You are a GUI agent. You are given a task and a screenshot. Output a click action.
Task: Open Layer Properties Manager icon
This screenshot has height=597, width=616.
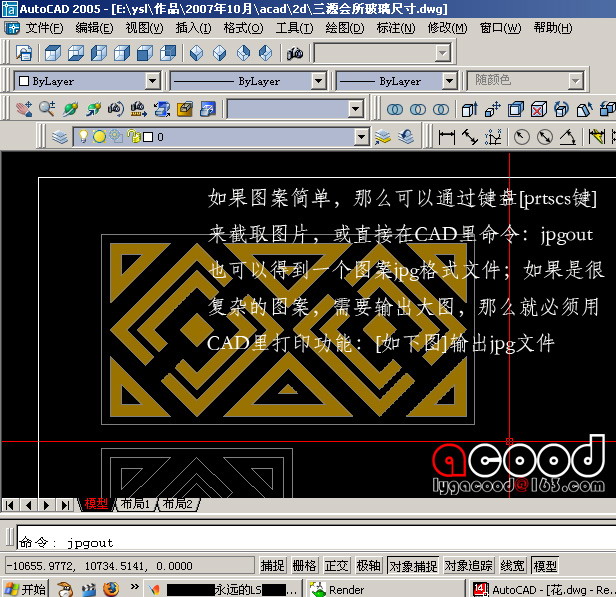click(60, 137)
